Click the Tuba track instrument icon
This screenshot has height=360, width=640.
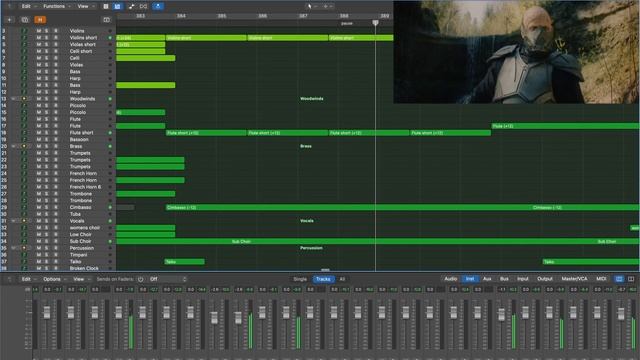click(x=24, y=214)
